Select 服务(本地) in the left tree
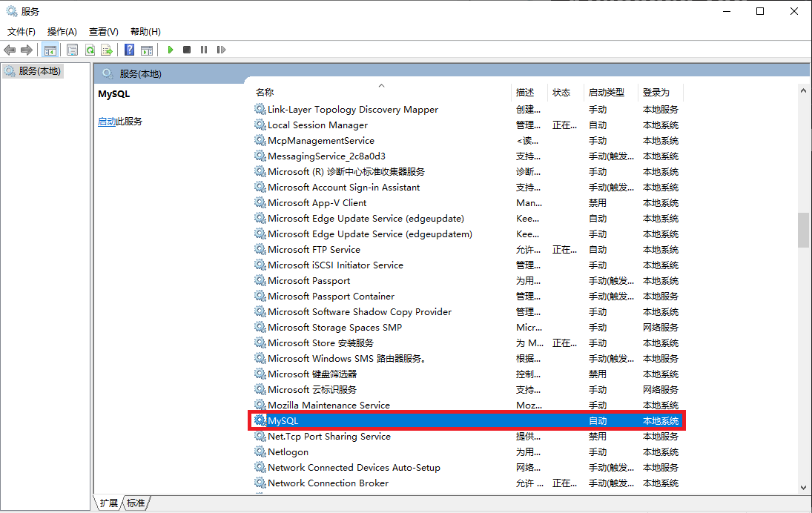 click(x=39, y=71)
